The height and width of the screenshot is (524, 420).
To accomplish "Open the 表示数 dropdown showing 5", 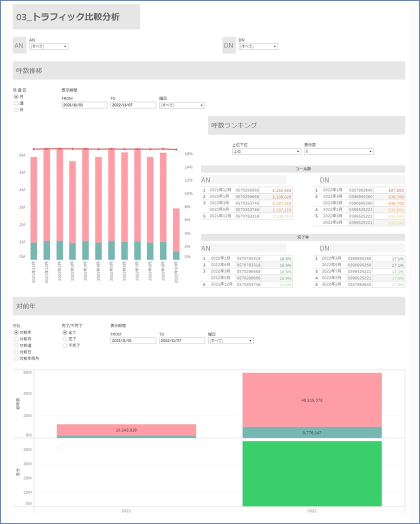I will pyautogui.click(x=339, y=151).
